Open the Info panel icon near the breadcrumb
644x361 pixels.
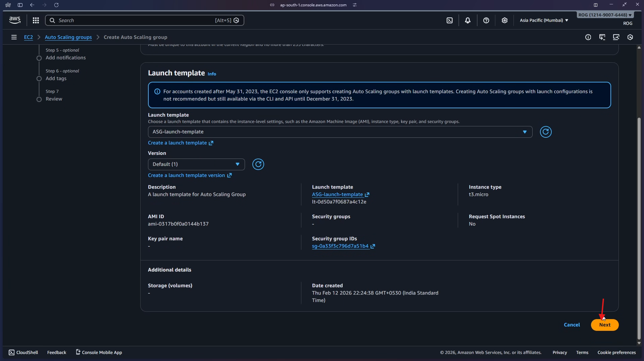(x=588, y=37)
